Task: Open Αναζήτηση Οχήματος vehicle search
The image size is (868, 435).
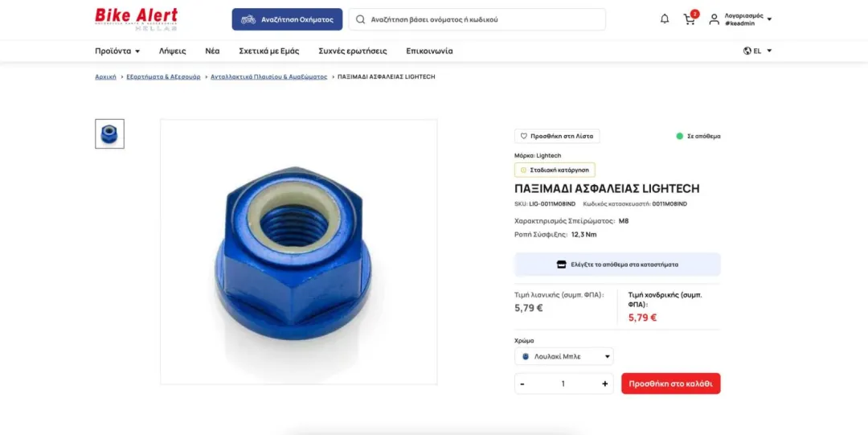Action: [x=287, y=19]
